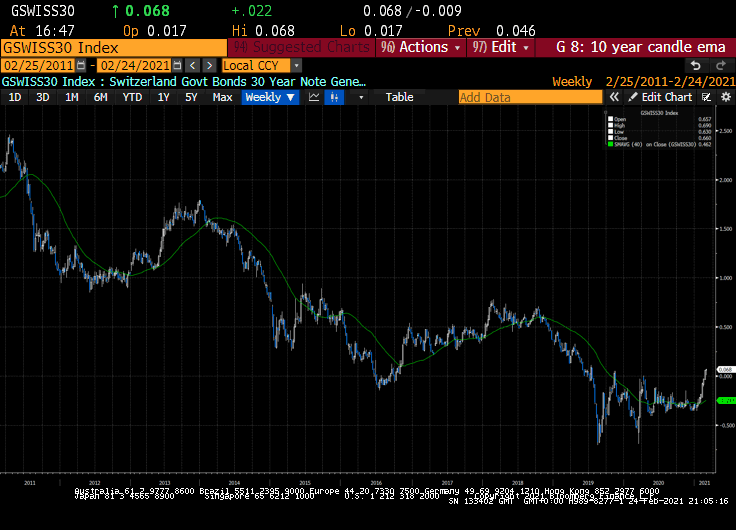
Task: Collapse panel with double left chevron
Action: tap(614, 97)
